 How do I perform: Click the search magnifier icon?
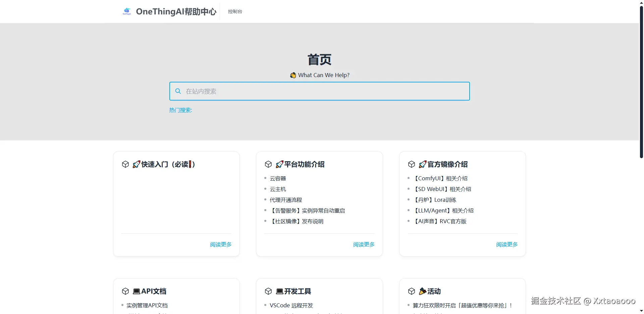[x=178, y=91]
